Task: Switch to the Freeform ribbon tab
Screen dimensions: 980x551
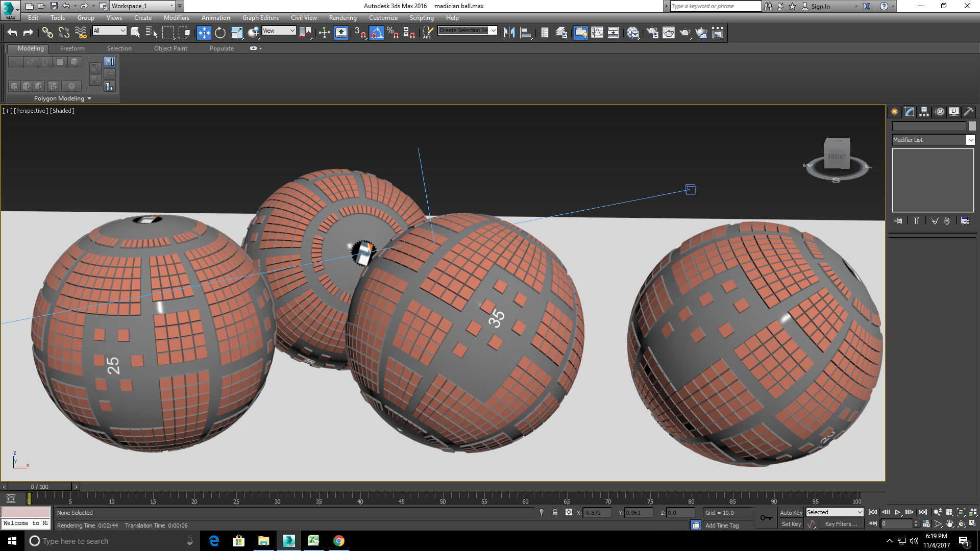Action: click(72, 48)
